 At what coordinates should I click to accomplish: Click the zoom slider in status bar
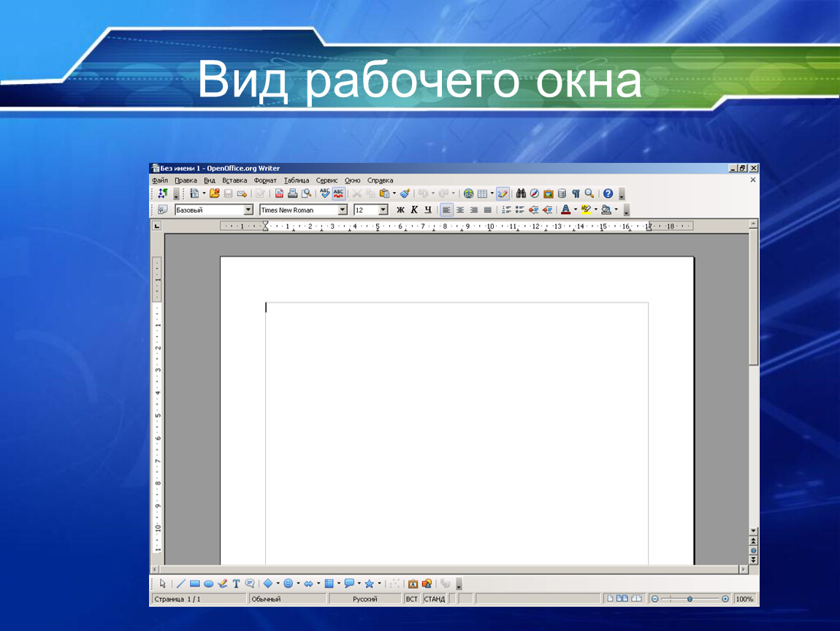pos(690,599)
